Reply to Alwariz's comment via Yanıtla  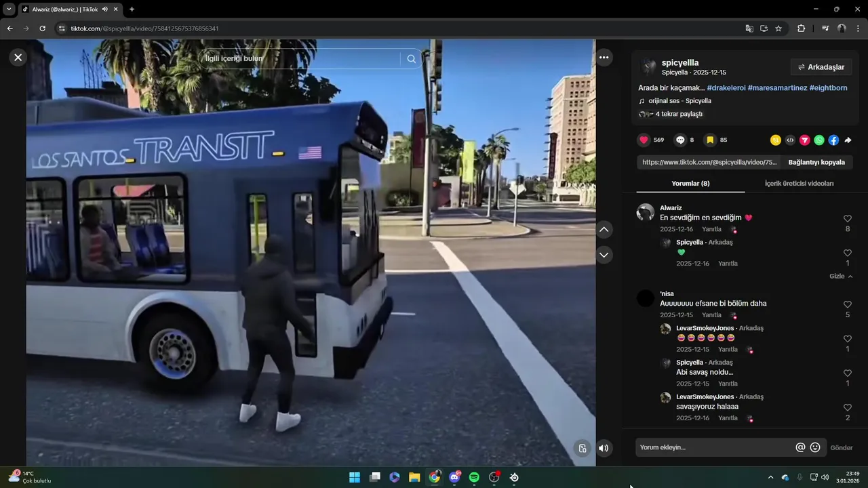point(711,230)
